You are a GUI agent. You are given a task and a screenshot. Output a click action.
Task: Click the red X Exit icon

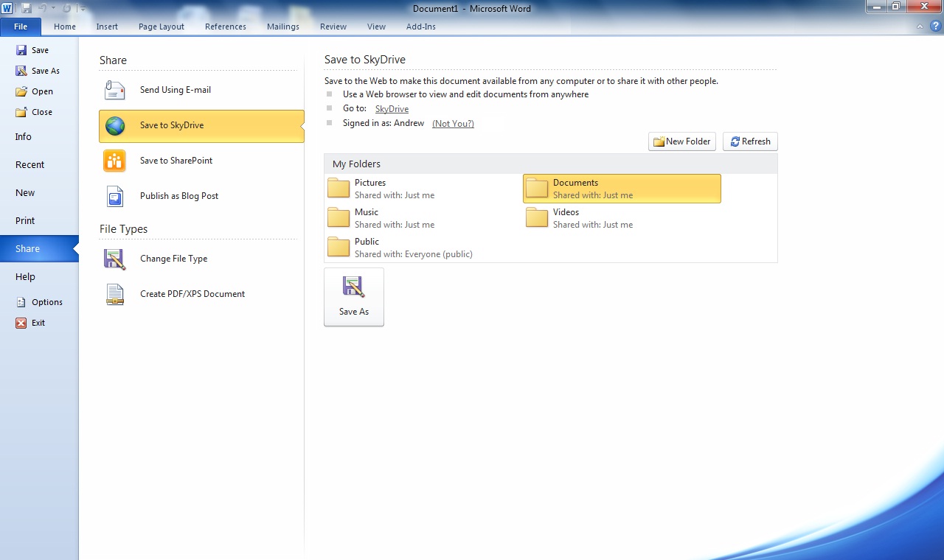tap(21, 323)
